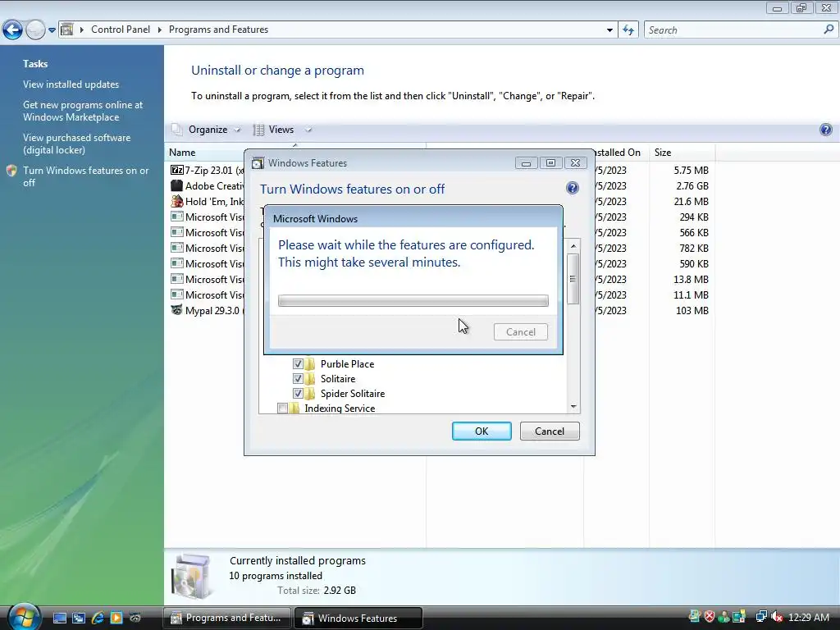Check the Indexing Service checkbox
Screen dimensions: 840x630
[282, 409]
